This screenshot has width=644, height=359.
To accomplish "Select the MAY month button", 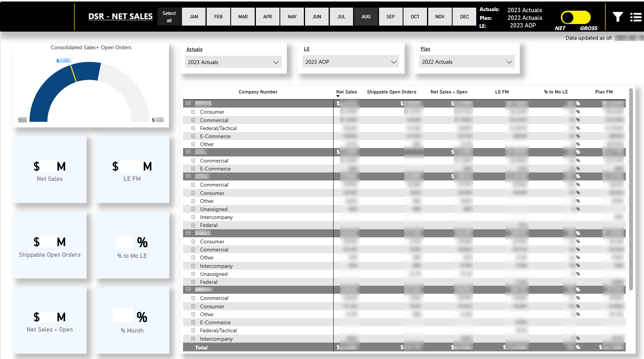I will pyautogui.click(x=292, y=17).
